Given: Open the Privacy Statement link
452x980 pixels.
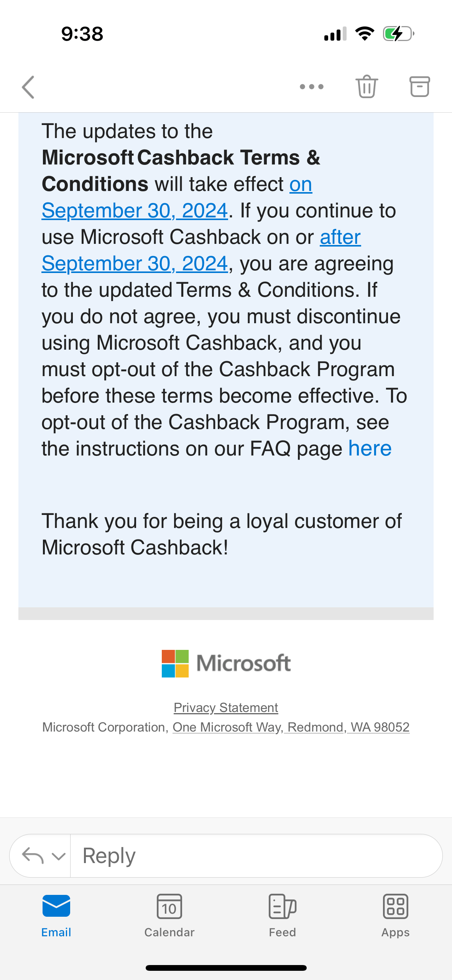Looking at the screenshot, I should [226, 707].
